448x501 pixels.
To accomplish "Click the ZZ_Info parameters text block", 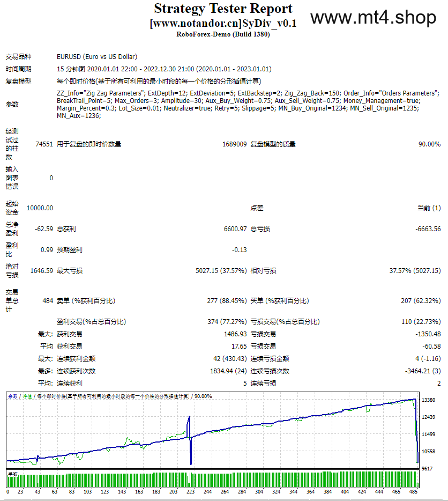I will pyautogui.click(x=248, y=105).
